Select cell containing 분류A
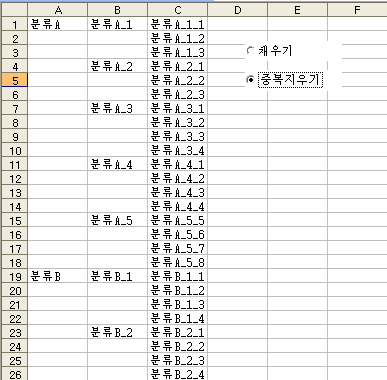Screen dimensions: 387x380 click(58, 24)
